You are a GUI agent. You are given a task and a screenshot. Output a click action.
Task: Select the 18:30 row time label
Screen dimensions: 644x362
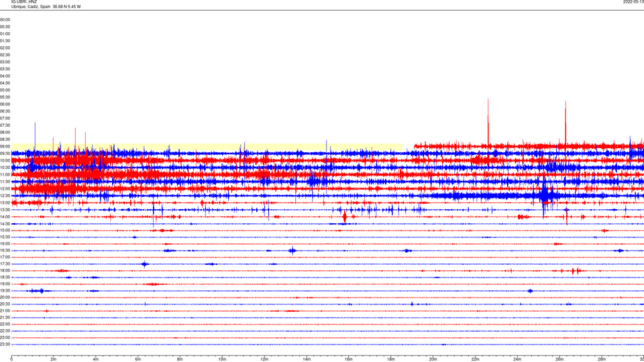[x=5, y=277]
